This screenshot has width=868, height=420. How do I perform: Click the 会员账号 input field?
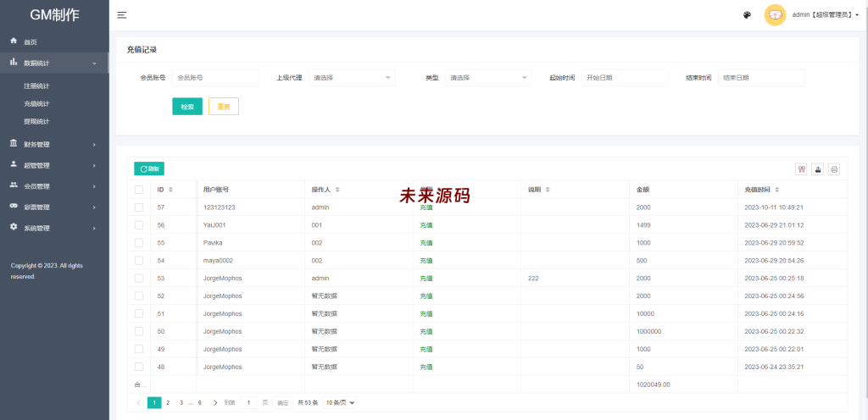point(215,78)
